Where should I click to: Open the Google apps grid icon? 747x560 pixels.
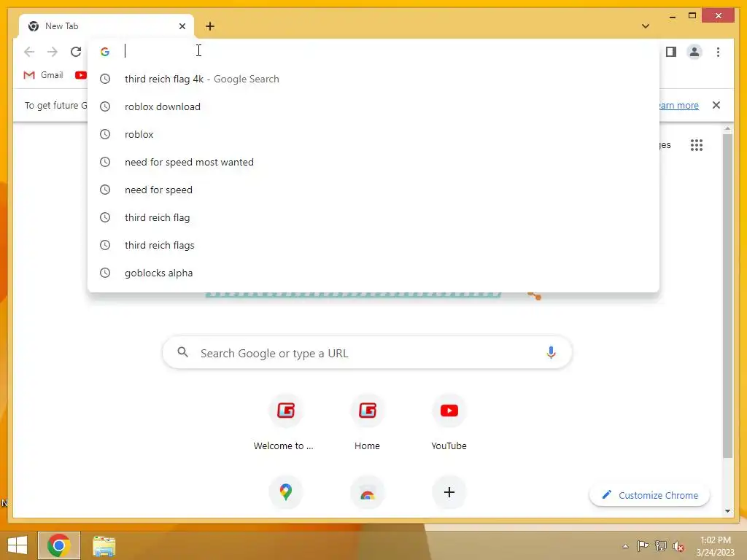[697, 145]
